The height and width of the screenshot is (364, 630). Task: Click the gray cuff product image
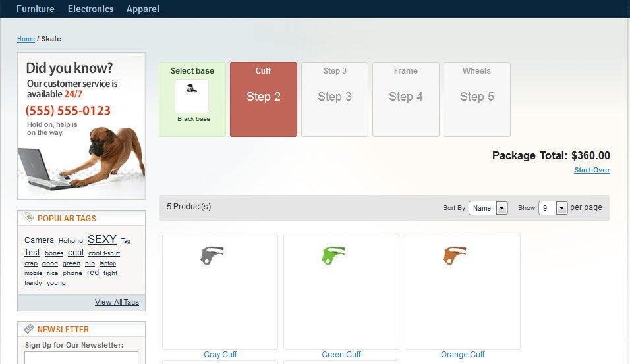(220, 292)
